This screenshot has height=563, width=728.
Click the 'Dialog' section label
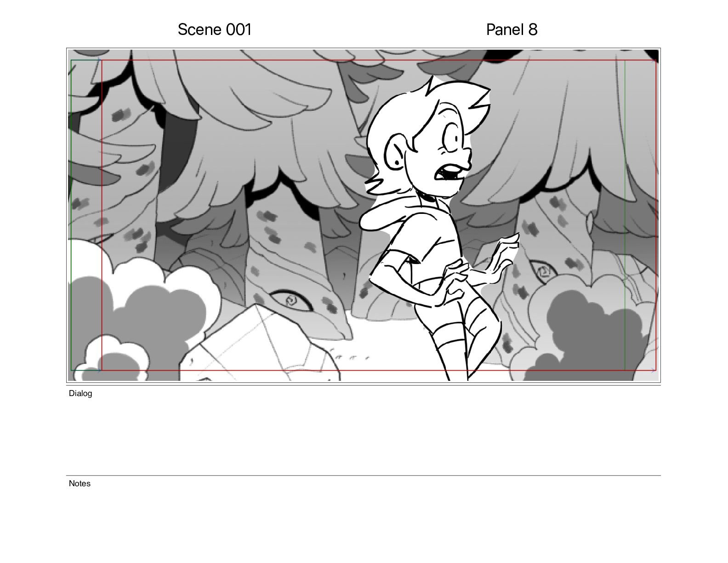pyautogui.click(x=80, y=393)
